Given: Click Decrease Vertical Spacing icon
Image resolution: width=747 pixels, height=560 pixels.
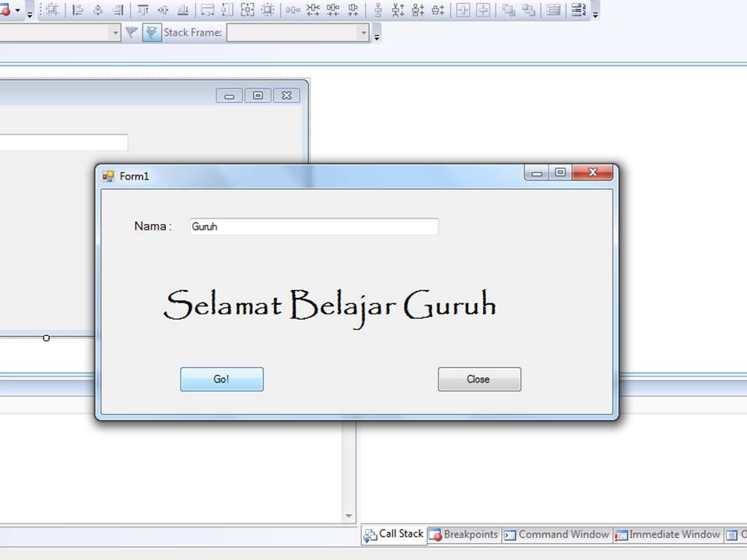Looking at the screenshot, I should coord(418,9).
